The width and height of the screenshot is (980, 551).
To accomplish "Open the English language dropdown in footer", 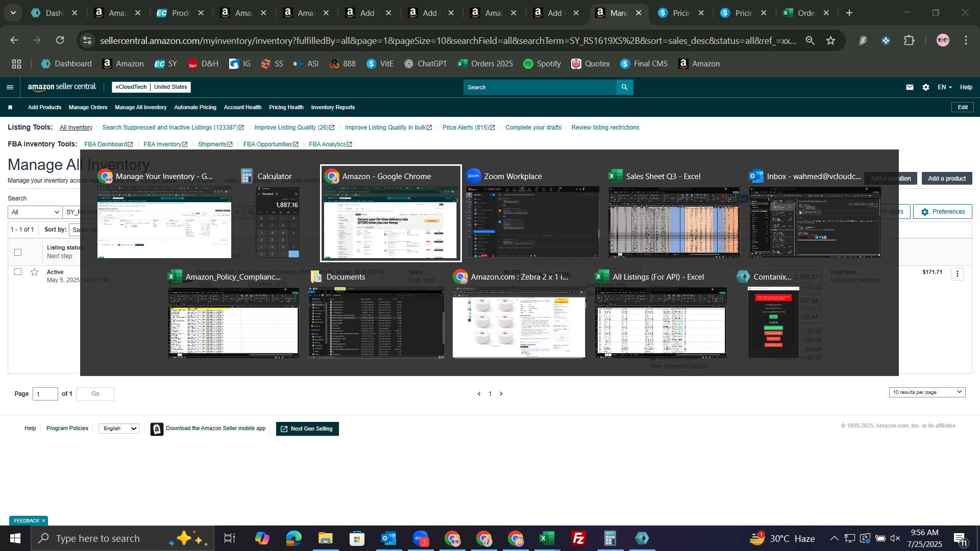I will point(118,429).
